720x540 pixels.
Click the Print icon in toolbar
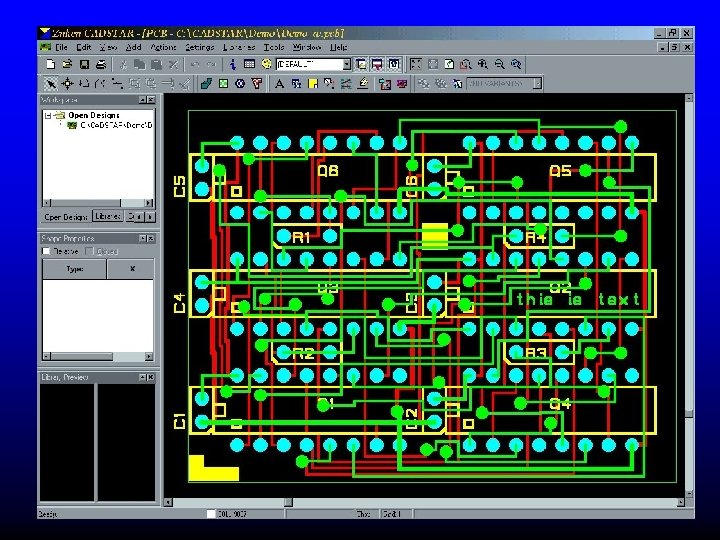pyautogui.click(x=101, y=64)
